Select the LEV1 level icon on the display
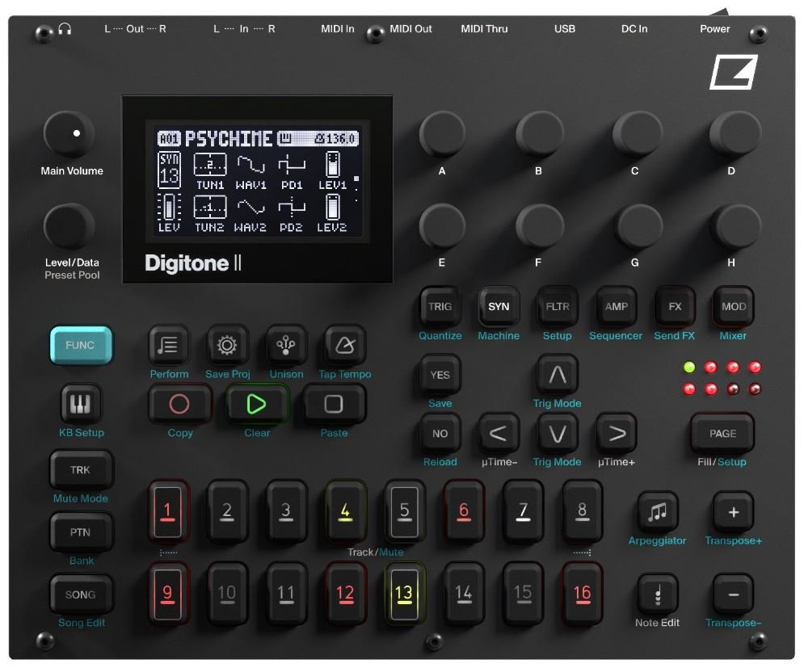 click(333, 165)
